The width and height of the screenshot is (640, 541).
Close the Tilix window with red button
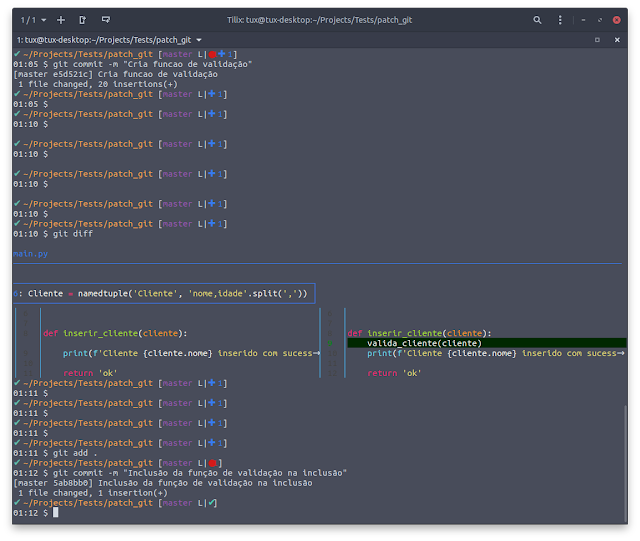(617, 20)
